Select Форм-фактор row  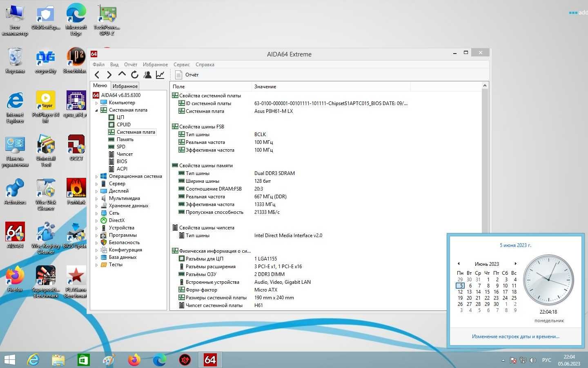[326, 290]
